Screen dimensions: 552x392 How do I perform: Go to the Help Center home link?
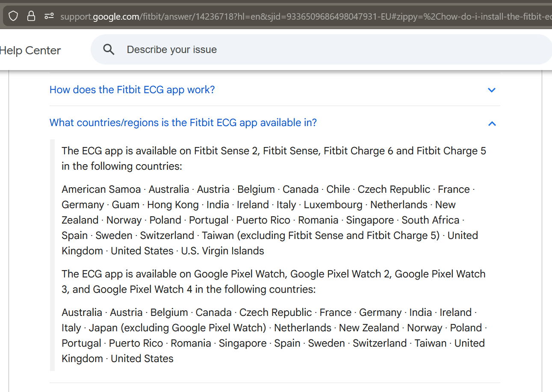(30, 50)
